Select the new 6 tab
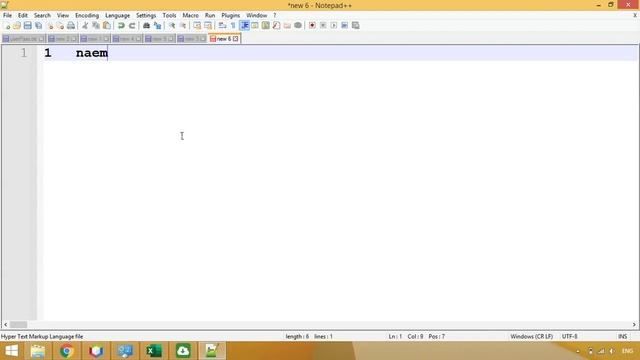Viewport: 640px width, 360px height. click(224, 39)
